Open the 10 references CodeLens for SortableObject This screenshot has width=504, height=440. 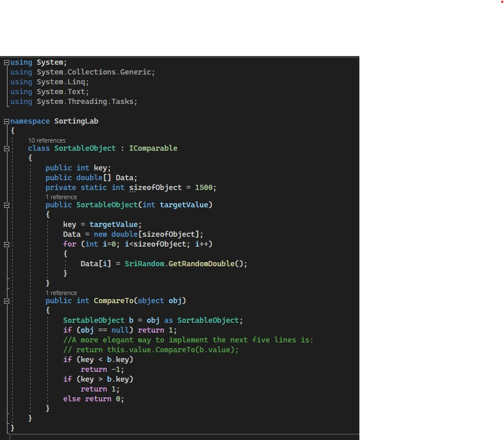[46, 140]
